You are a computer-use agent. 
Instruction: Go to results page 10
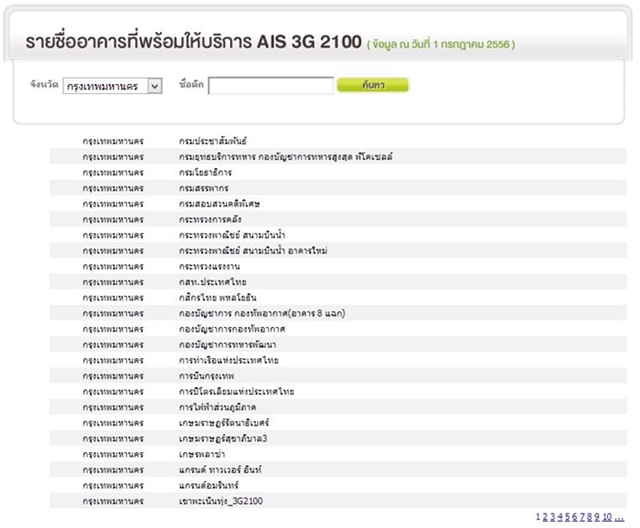tap(607, 517)
